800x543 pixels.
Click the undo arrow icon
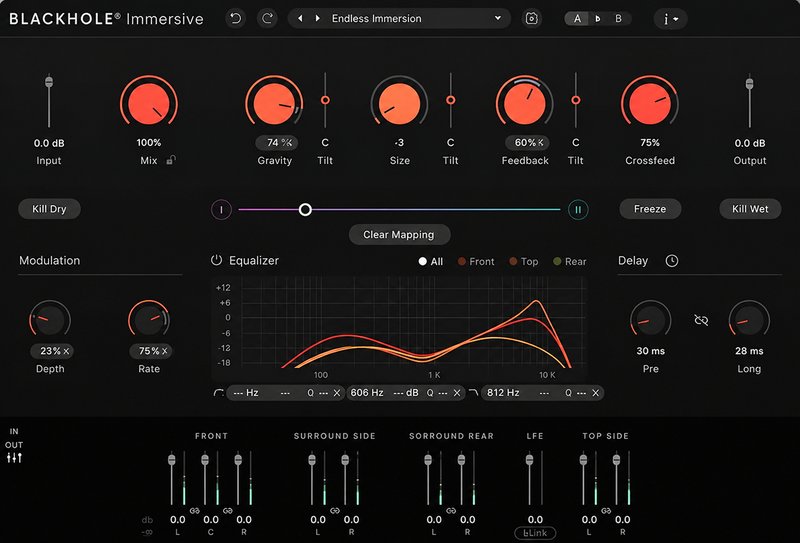(x=235, y=19)
